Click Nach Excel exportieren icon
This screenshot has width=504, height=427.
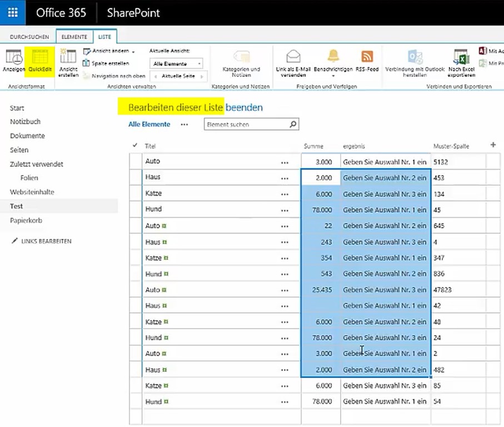tap(462, 57)
